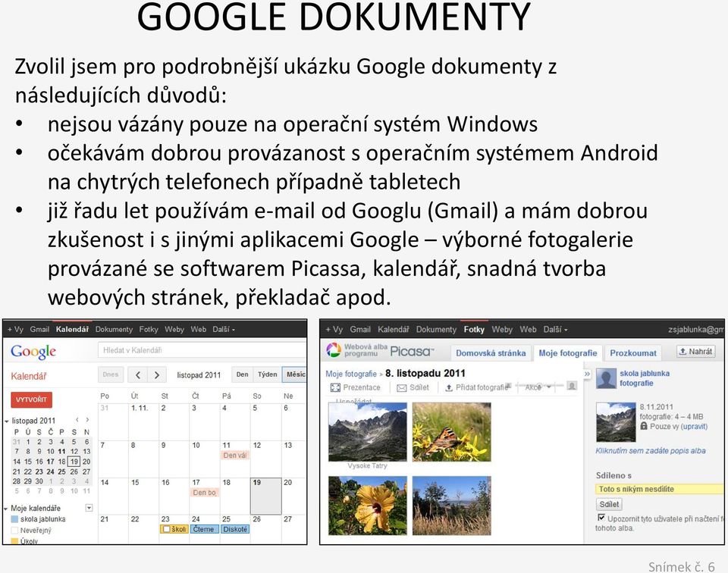
Task: Click the zsjablunka account email in the top bar
Action: 696,330
